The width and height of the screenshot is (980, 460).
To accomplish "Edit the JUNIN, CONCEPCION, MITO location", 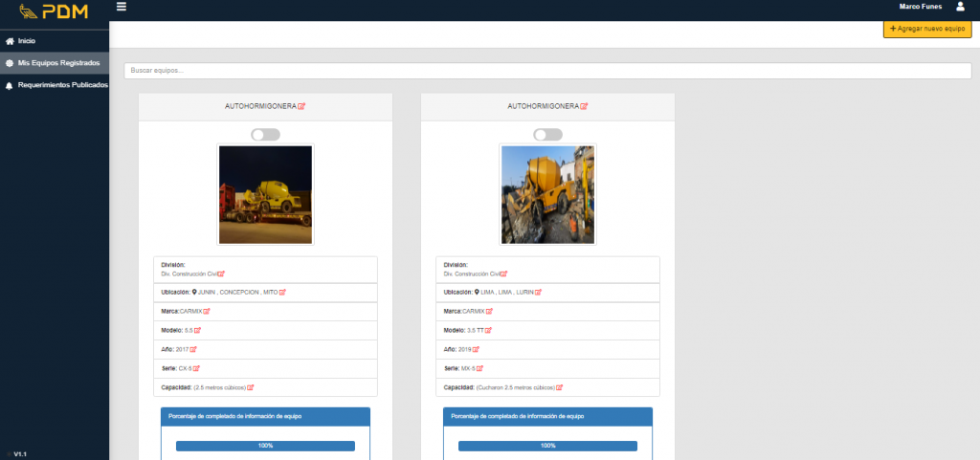I will click(282, 292).
